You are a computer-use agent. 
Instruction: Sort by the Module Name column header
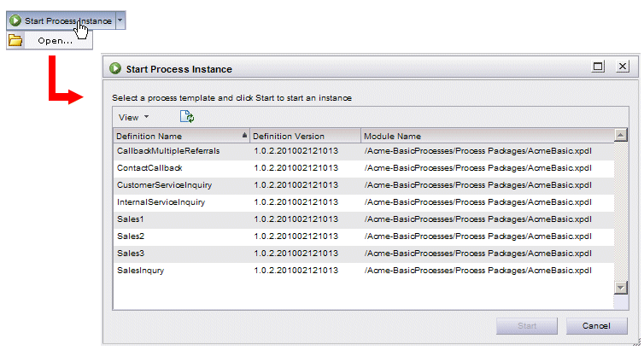(488, 136)
